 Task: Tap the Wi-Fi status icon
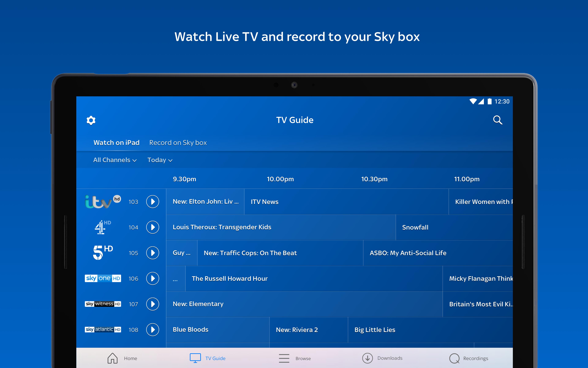[473, 101]
